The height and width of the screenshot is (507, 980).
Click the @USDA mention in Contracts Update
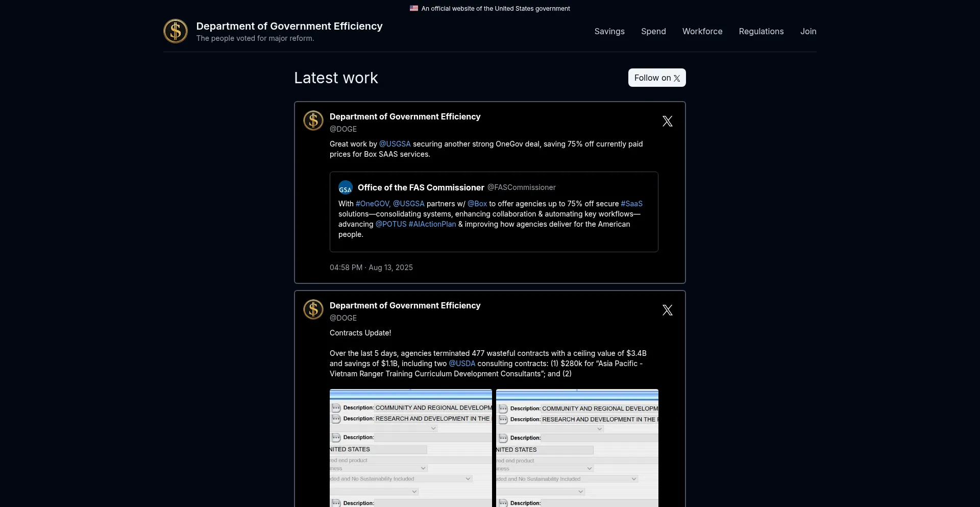coord(462,364)
